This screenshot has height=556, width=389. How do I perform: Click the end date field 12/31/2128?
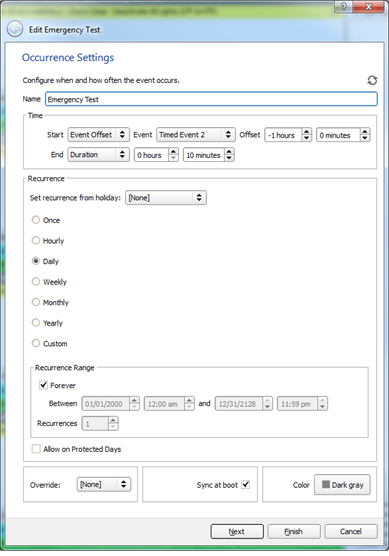tap(244, 404)
